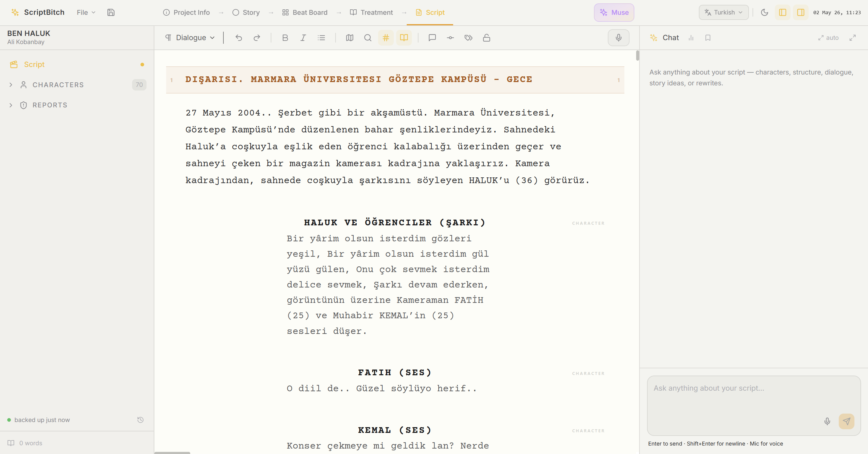Send the chat message
Image resolution: width=868 pixels, height=454 pixels.
click(x=846, y=421)
